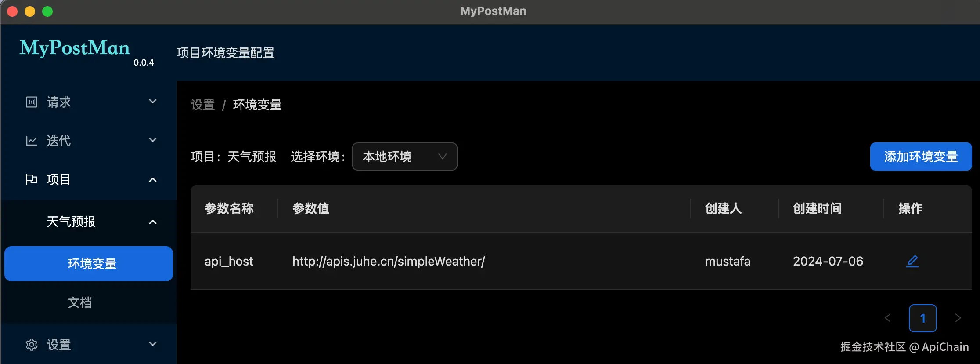This screenshot has width=980, height=364.
Task: Click the project flag icon in the sidebar
Action: coord(32,179)
